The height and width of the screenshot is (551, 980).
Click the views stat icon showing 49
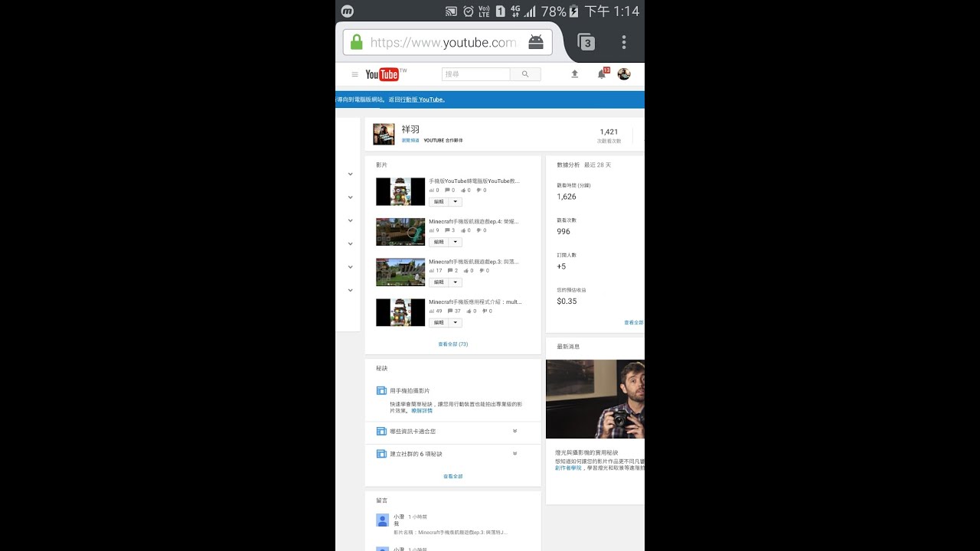(432, 311)
